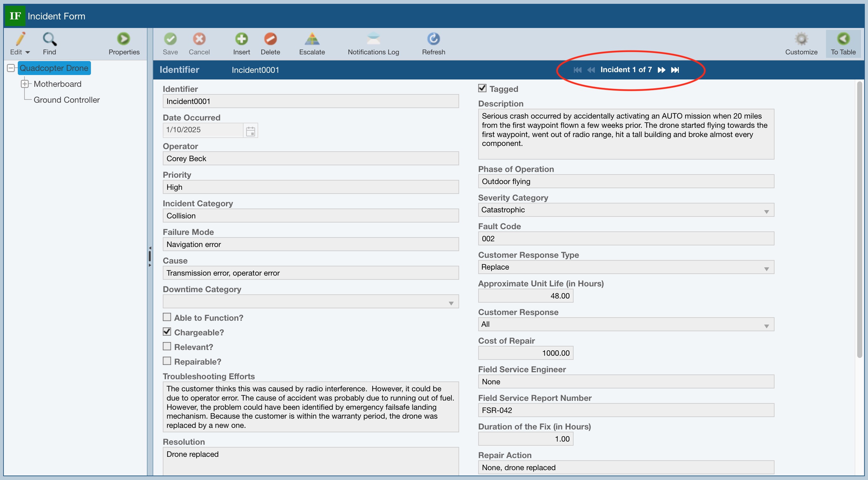868x480 pixels.
Task: Check Able to Function? box
Action: click(x=167, y=317)
